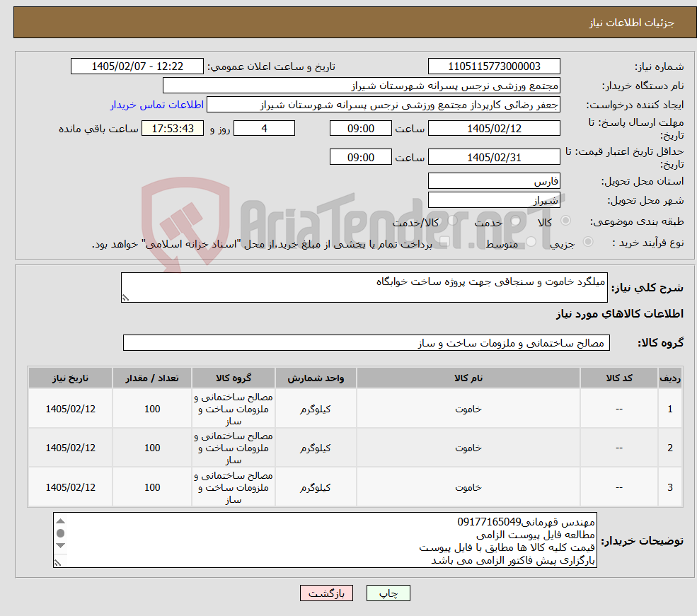Viewport: 697px width, 616px height.
Task: Click the ردیف column header
Action: pos(670,378)
